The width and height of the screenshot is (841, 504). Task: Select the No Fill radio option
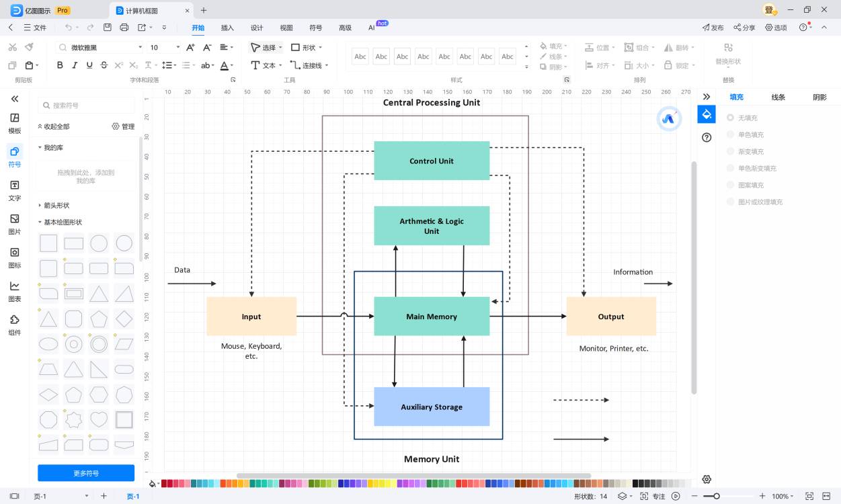click(731, 118)
